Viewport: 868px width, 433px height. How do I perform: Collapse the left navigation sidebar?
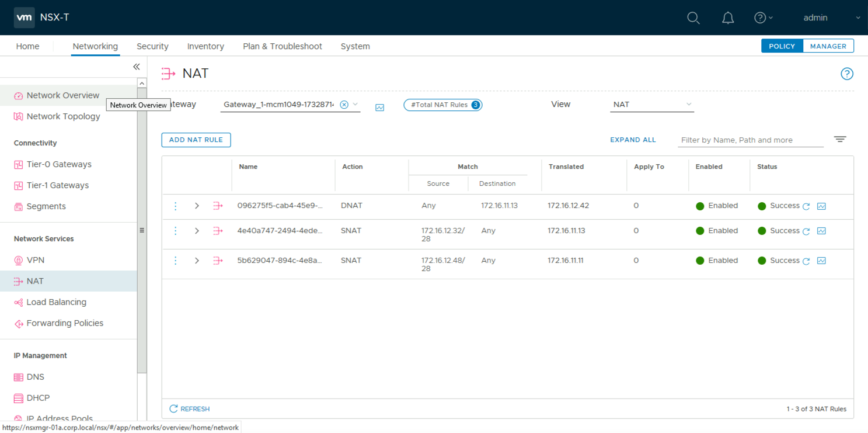click(x=136, y=67)
